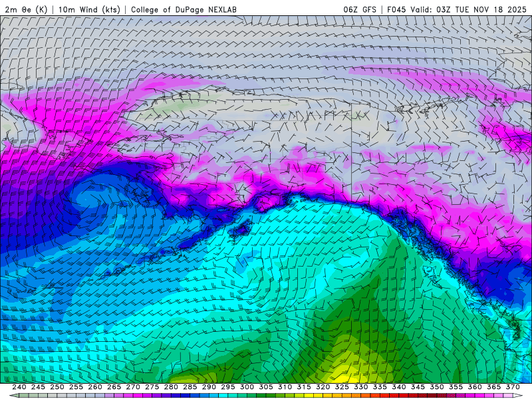Click the 250 colorbar label

click(x=57, y=387)
